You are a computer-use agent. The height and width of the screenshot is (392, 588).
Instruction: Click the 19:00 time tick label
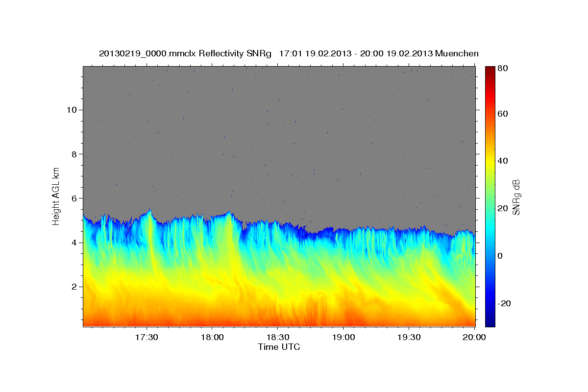[x=343, y=337]
